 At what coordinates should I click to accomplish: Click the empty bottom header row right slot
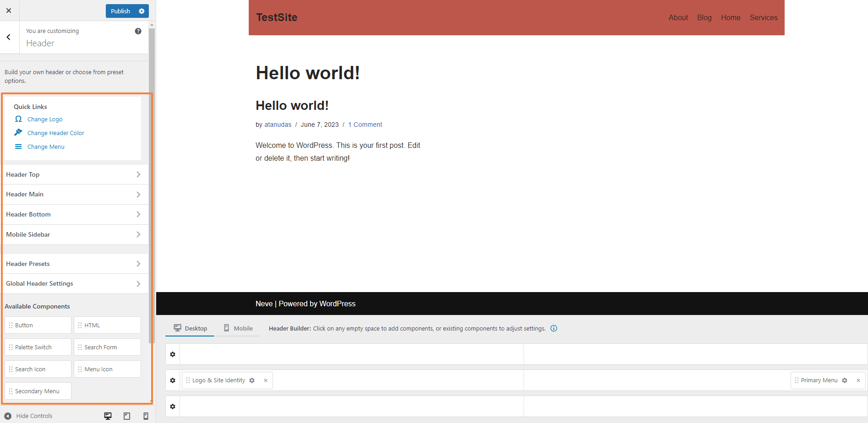[x=695, y=407]
